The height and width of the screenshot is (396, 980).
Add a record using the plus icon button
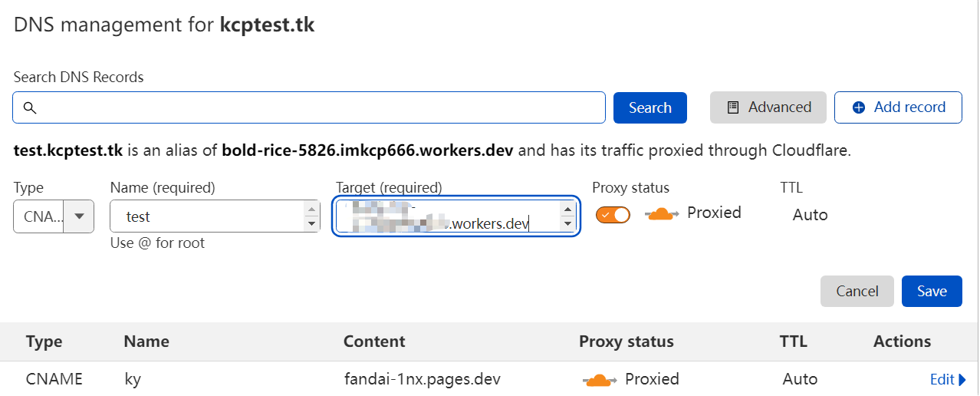pyautogui.click(x=898, y=107)
